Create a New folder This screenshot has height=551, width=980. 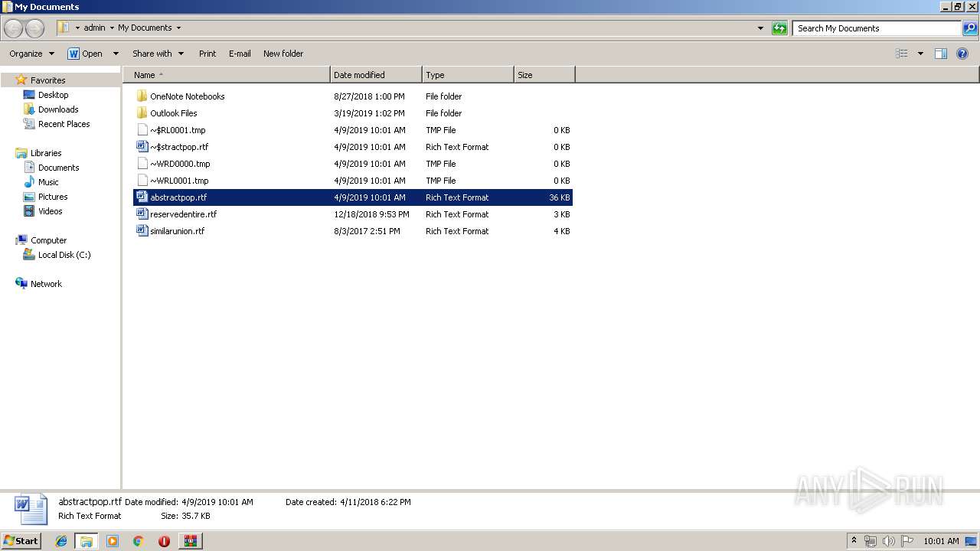point(283,54)
